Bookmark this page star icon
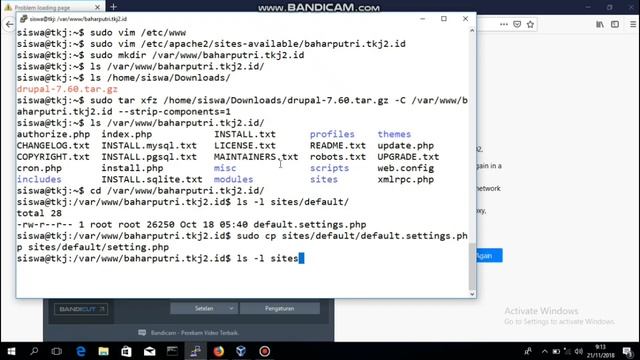640x360 pixels. pos(530,24)
